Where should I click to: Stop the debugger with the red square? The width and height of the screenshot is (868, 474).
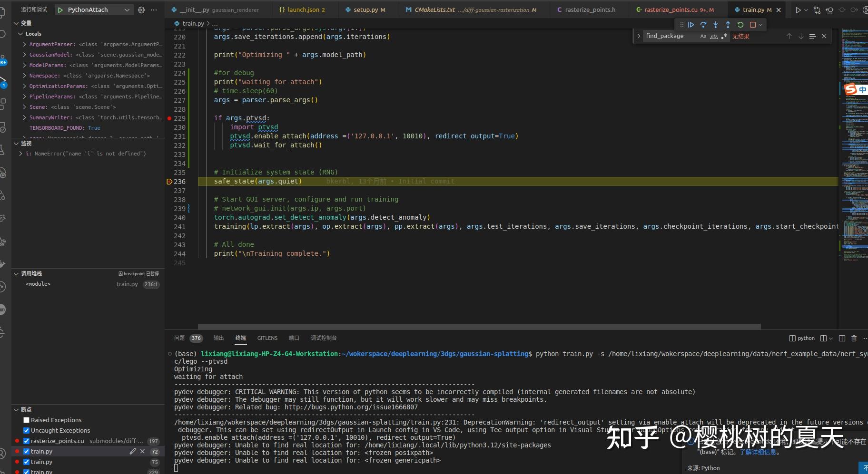coord(753,25)
